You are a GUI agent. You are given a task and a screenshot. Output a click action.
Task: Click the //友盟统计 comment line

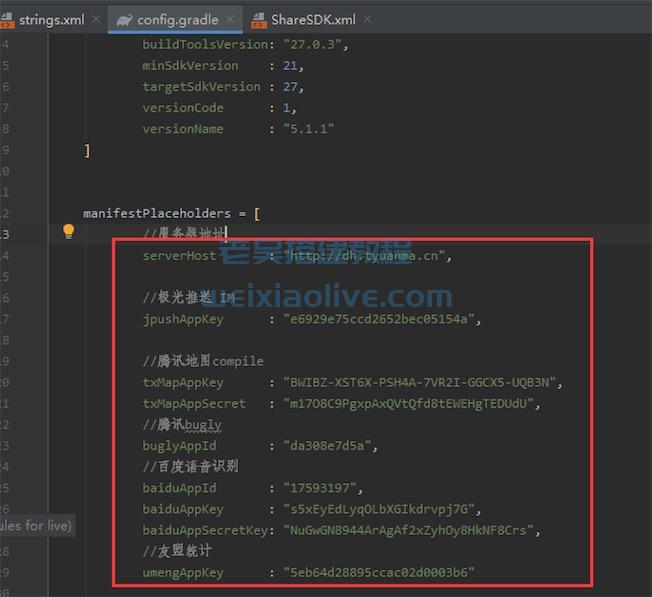tap(177, 552)
